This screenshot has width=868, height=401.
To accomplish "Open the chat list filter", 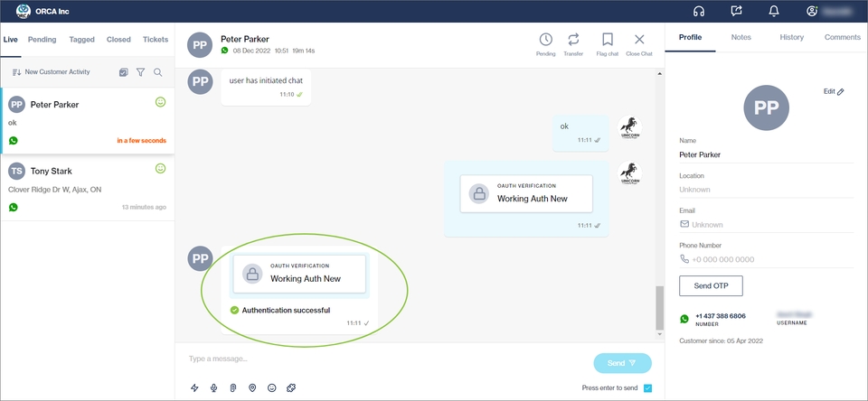I will point(141,72).
